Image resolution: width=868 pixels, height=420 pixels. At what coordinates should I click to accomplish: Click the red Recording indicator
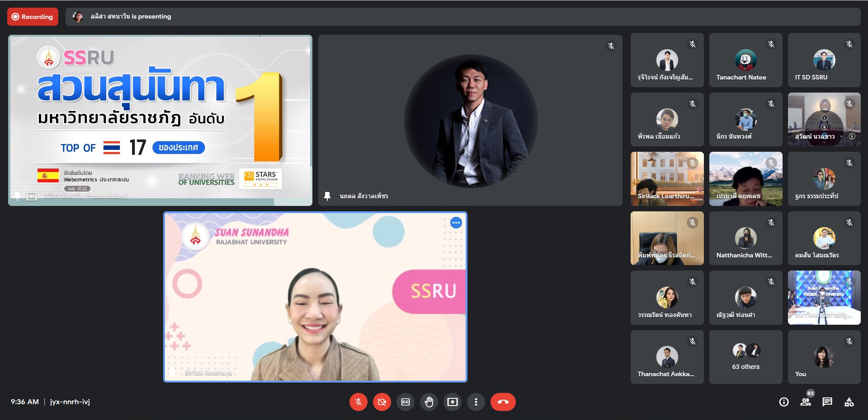pyautogui.click(x=33, y=17)
